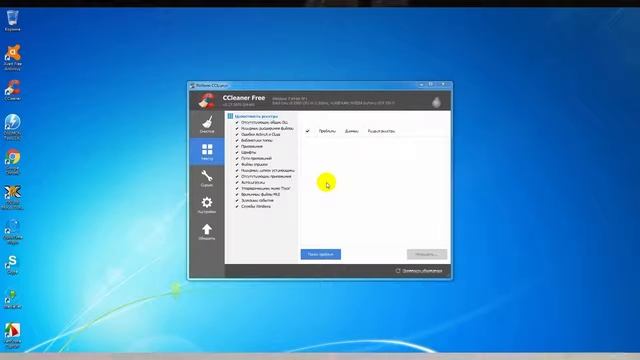The image size is (640, 360).
Task: Uncheck Упорядочивание меню Пуск option
Action: [x=237, y=188]
